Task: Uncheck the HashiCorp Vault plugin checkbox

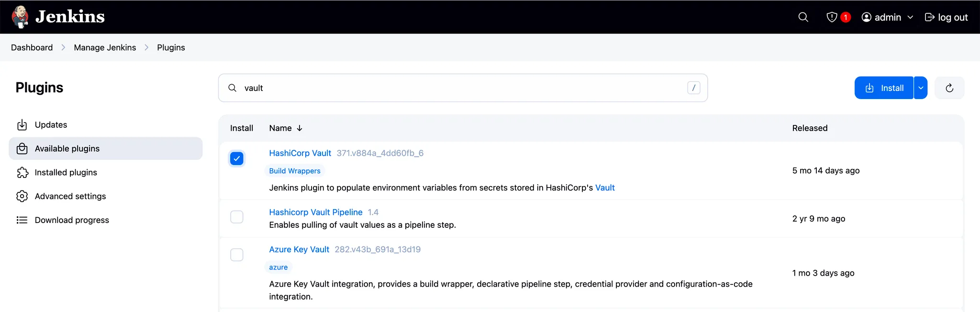Action: tap(237, 158)
